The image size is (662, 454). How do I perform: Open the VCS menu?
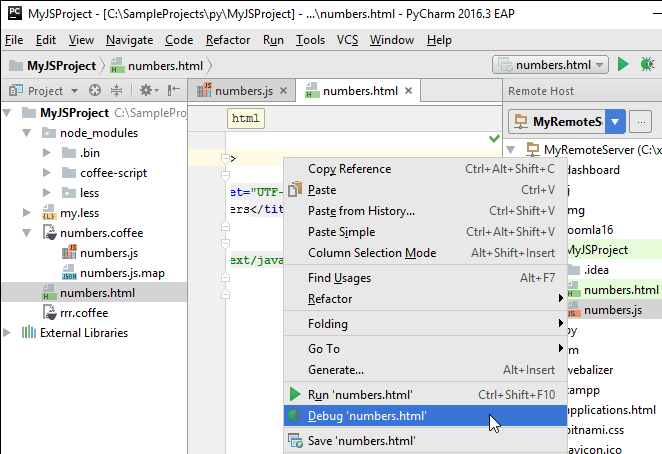coord(347,40)
